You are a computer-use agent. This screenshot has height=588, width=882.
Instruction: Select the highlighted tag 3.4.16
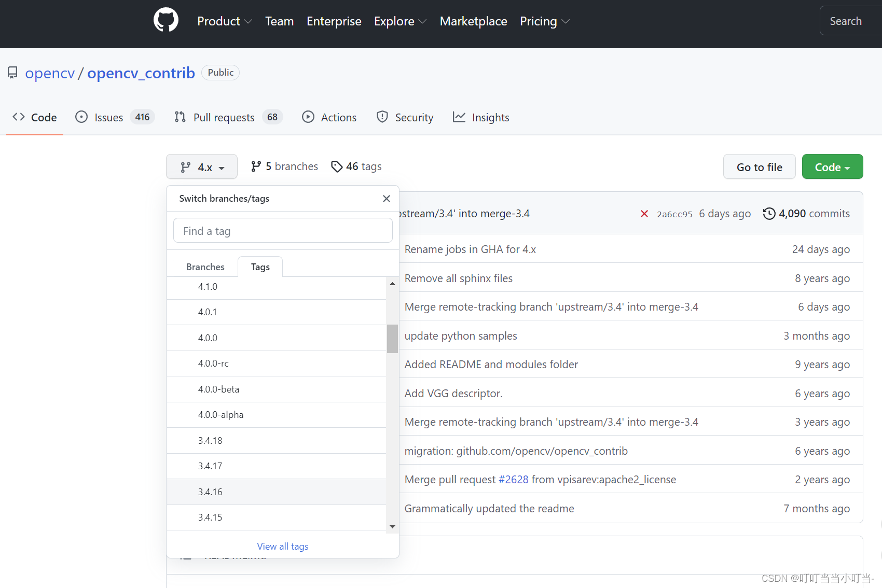pyautogui.click(x=276, y=492)
